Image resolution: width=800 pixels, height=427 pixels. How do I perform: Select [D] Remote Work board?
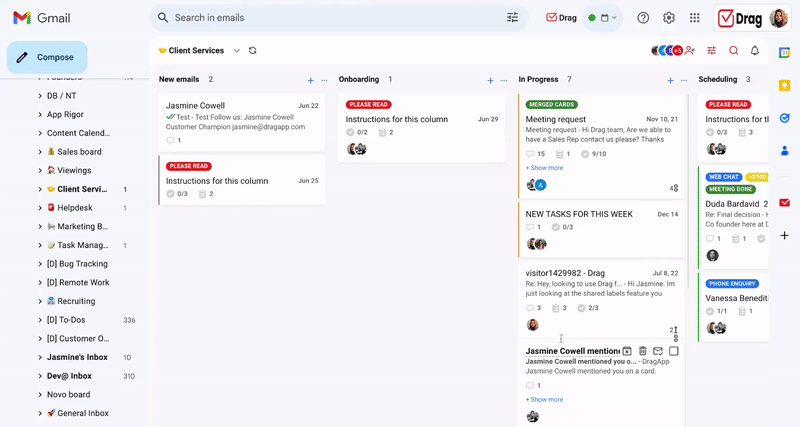pyautogui.click(x=78, y=283)
